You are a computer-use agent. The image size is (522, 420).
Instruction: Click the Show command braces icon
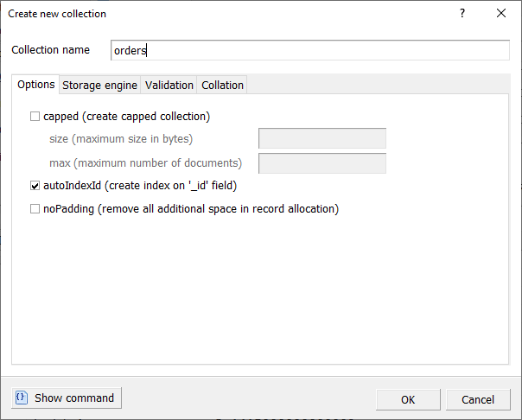coord(22,398)
